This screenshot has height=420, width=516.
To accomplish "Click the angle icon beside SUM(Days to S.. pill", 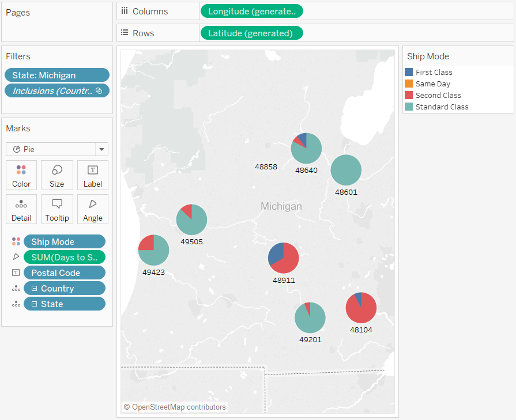I will tap(16, 257).
